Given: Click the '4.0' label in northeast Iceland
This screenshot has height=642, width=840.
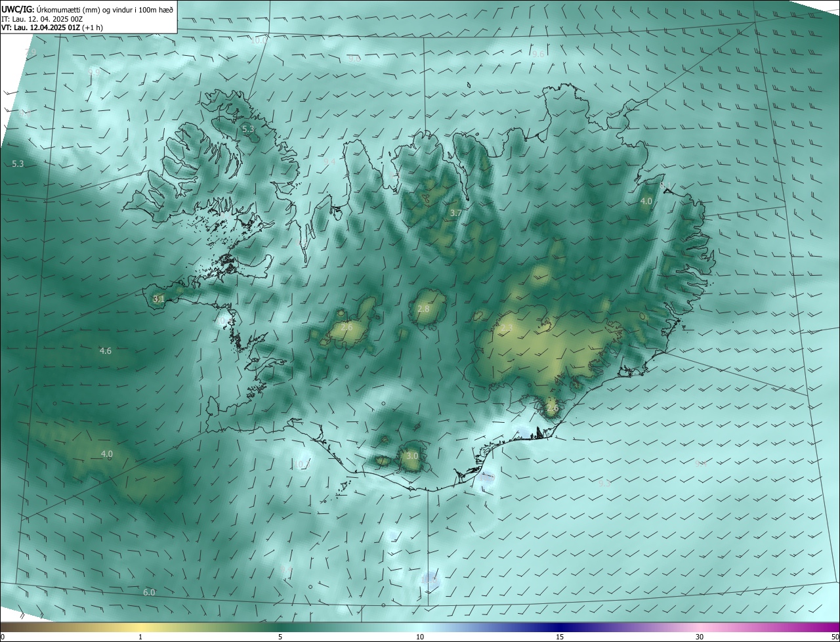Looking at the screenshot, I should 646,202.
